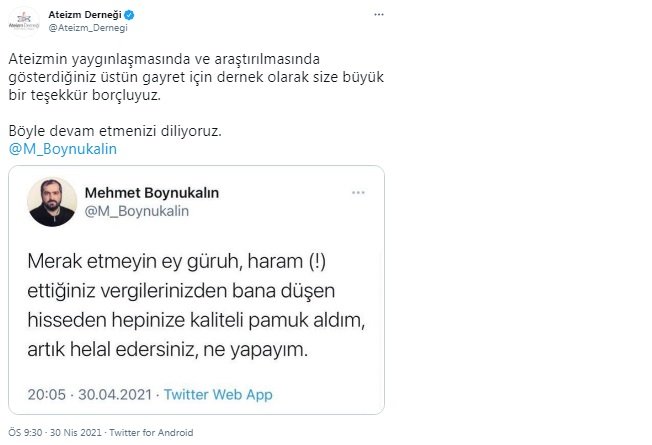Click the 30 Nis 2021 date
The width and height of the screenshot is (652, 445).
[76, 433]
